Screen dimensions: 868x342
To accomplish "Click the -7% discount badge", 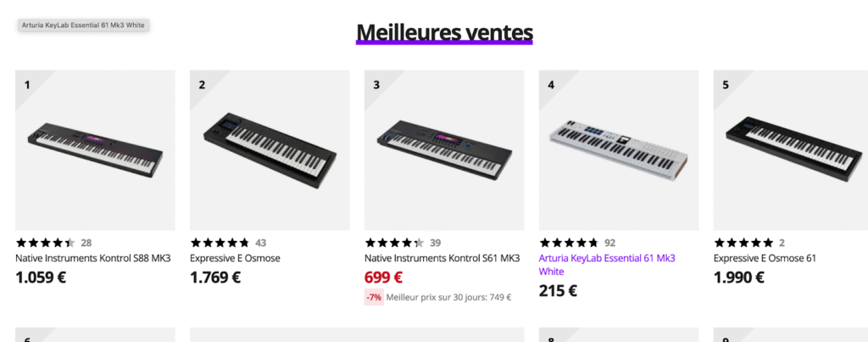I will (374, 297).
